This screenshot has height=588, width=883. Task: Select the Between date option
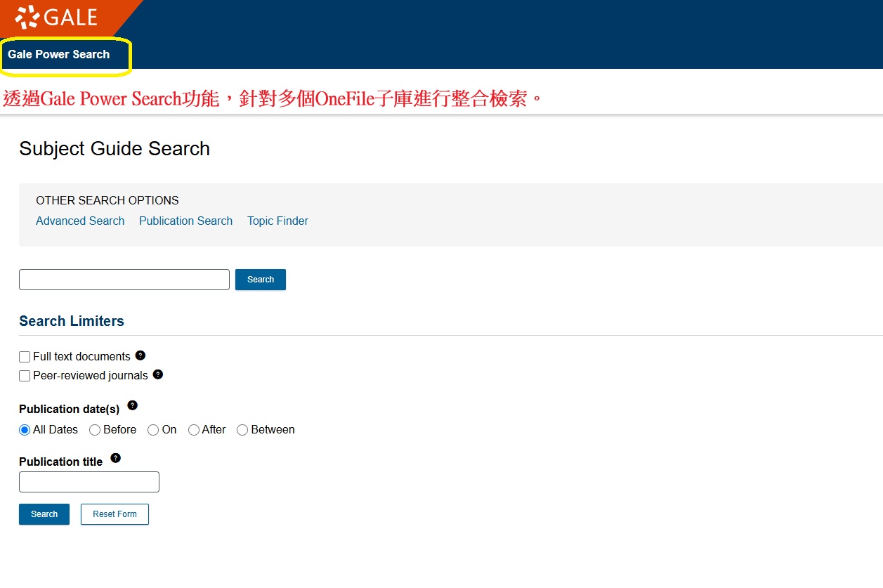[x=242, y=430]
